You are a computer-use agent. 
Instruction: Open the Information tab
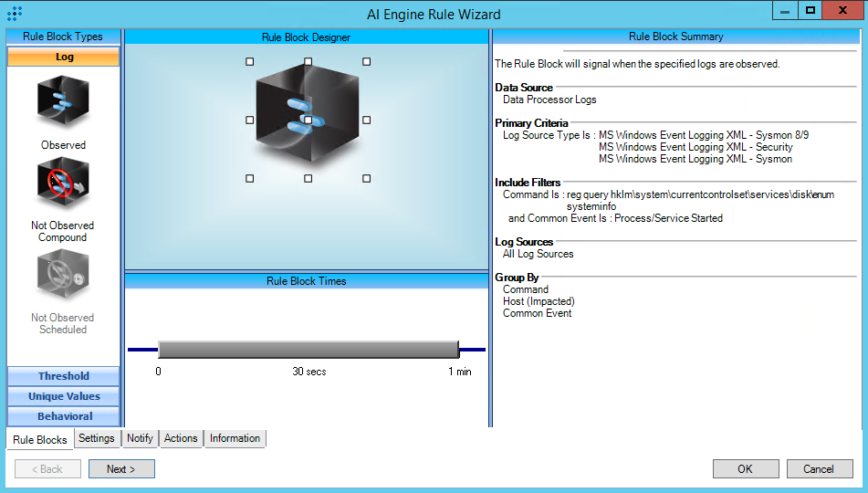235,438
